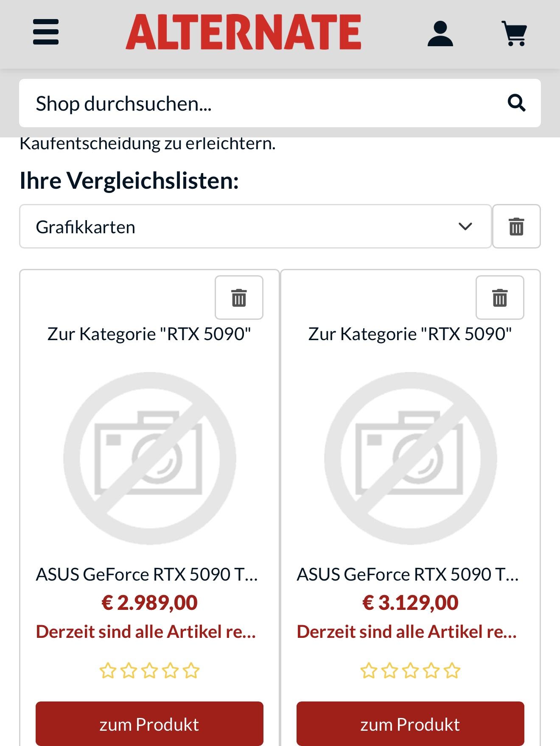Screen dimensions: 560x746
Task: Expand the Grafikkarten comparison list dropdown
Action: click(x=255, y=226)
